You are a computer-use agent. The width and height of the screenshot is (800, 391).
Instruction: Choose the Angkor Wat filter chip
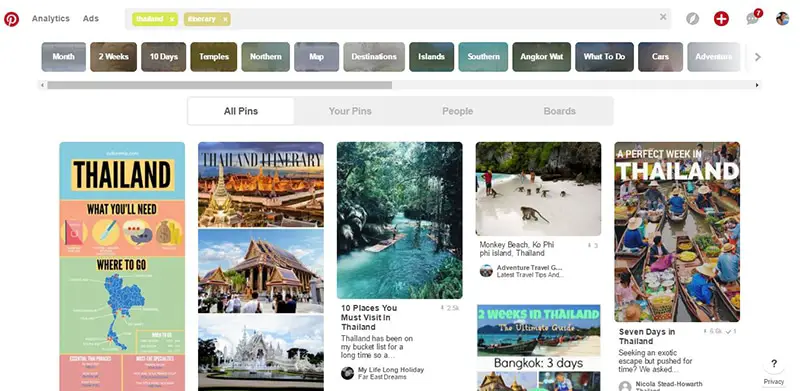tap(541, 57)
